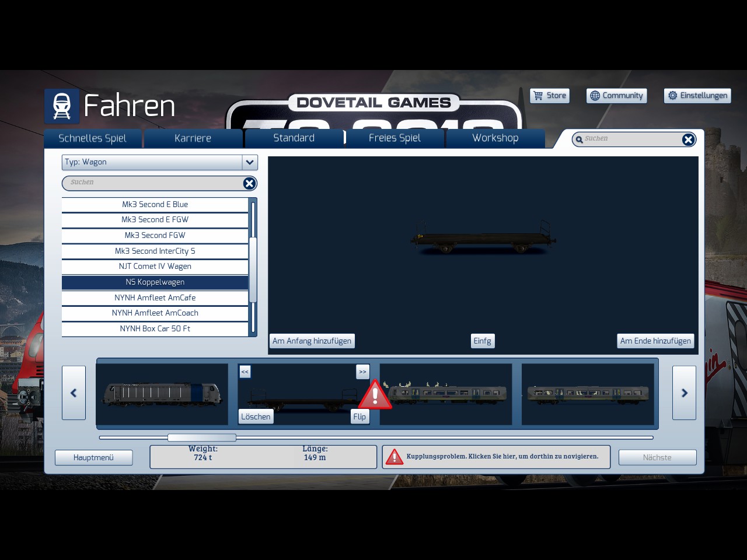Select Mk3 Second InterCity S
747x560 pixels.
(155, 251)
